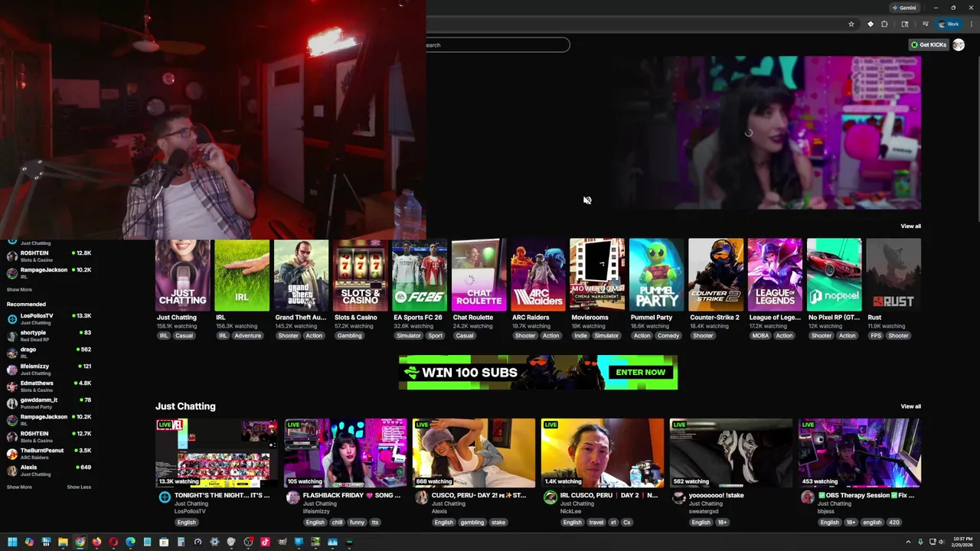Open IRL CUSCO, PERU stream by NickLee
The image size is (980, 551).
[603, 453]
